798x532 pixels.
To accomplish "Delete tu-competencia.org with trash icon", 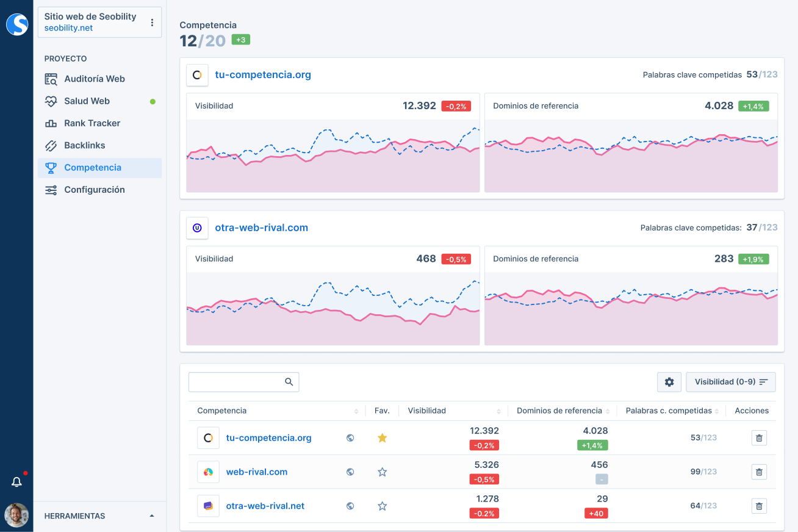I will click(x=759, y=438).
